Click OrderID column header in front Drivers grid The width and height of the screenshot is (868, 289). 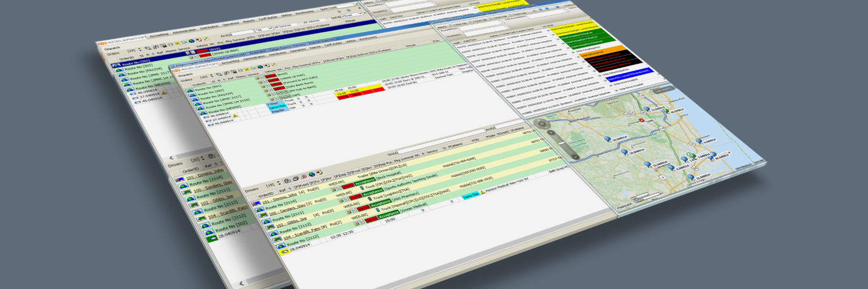(266, 195)
